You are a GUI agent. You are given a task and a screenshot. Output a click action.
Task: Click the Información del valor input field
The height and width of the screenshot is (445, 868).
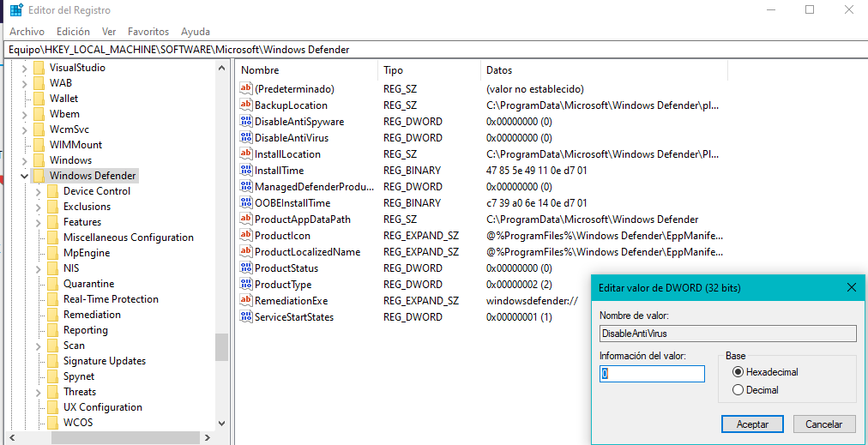(x=652, y=374)
